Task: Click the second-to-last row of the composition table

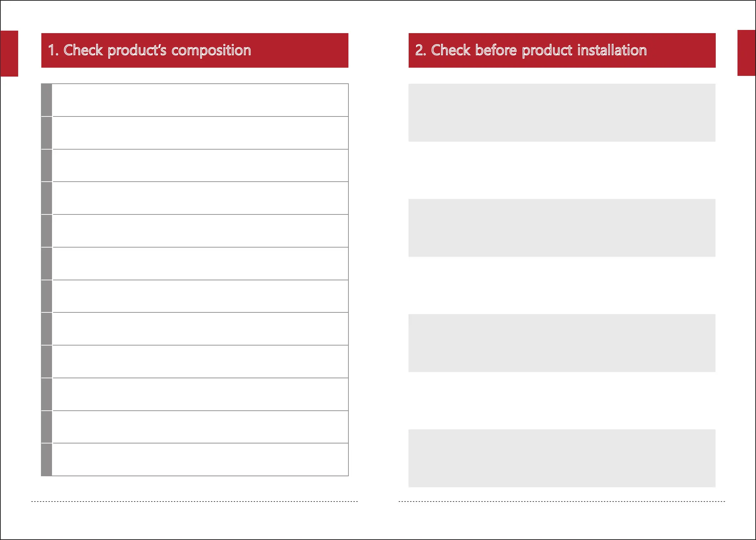Action: click(x=200, y=427)
